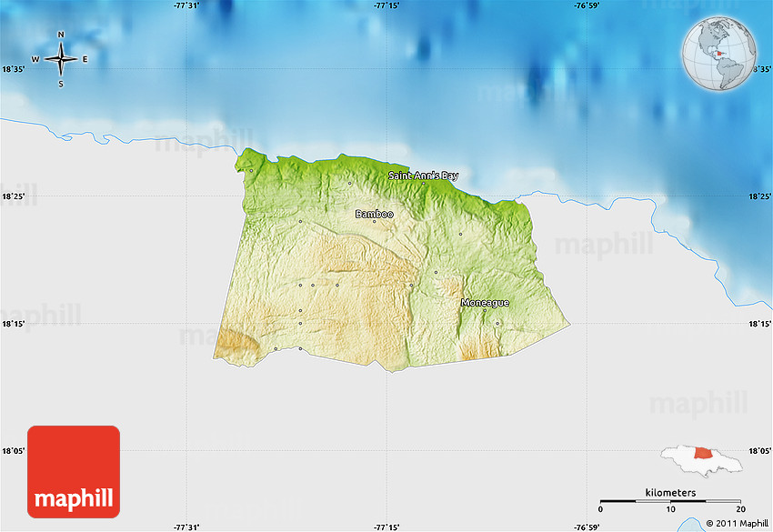Click the red highlighted parish on the Jamaica inset

tap(703, 453)
